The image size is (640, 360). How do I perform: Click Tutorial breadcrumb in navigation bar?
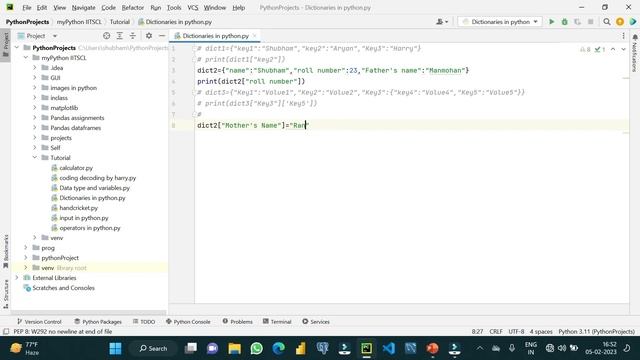[120, 22]
